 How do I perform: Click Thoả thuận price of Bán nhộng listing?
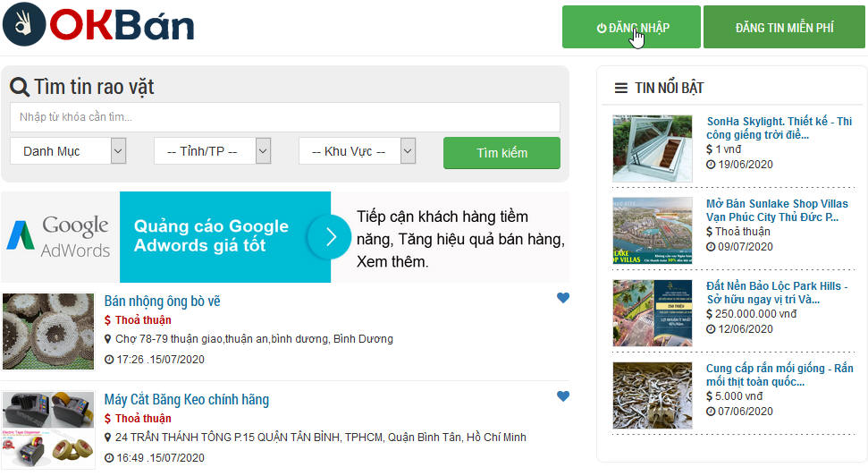coord(143,319)
